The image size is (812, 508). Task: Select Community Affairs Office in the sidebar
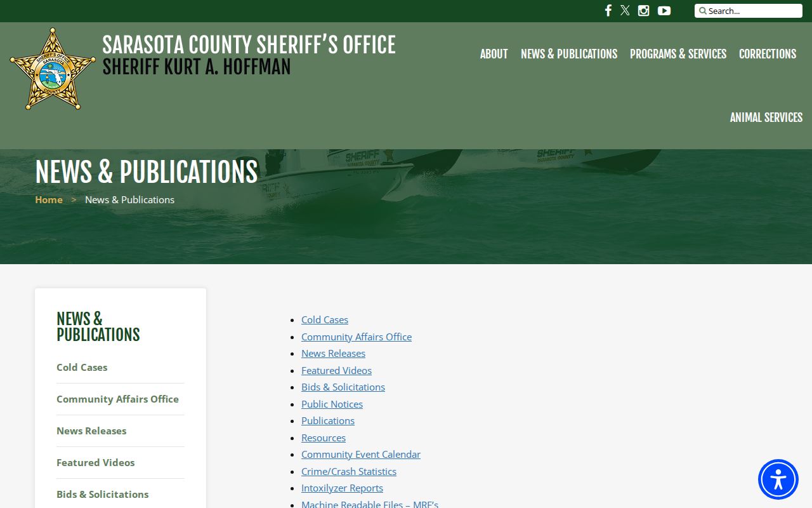point(117,399)
